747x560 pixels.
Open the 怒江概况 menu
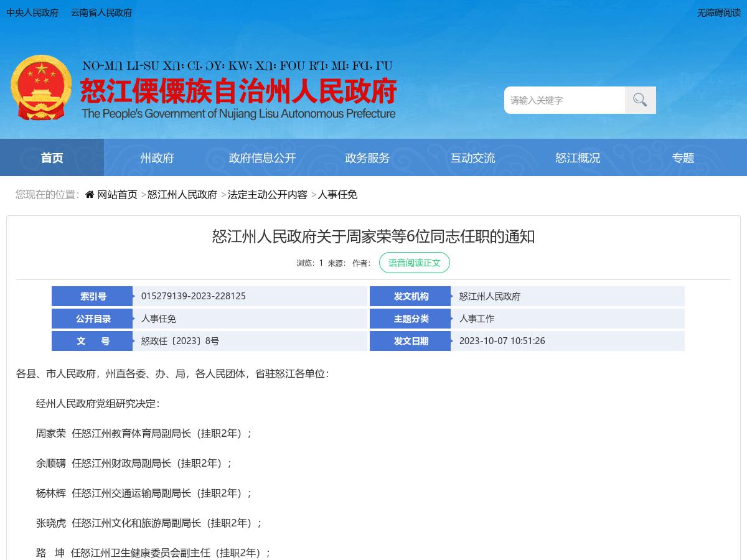[x=578, y=158]
